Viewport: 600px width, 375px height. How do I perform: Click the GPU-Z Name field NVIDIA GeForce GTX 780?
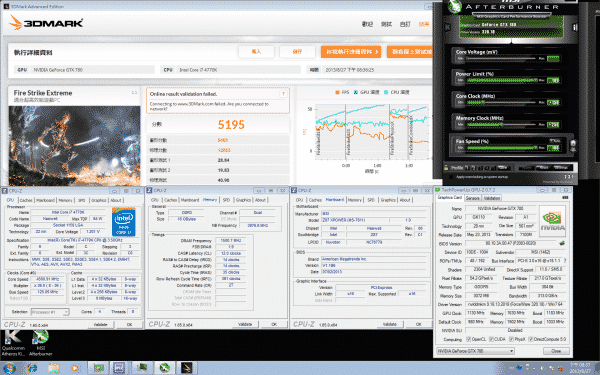pyautogui.click(x=500, y=209)
